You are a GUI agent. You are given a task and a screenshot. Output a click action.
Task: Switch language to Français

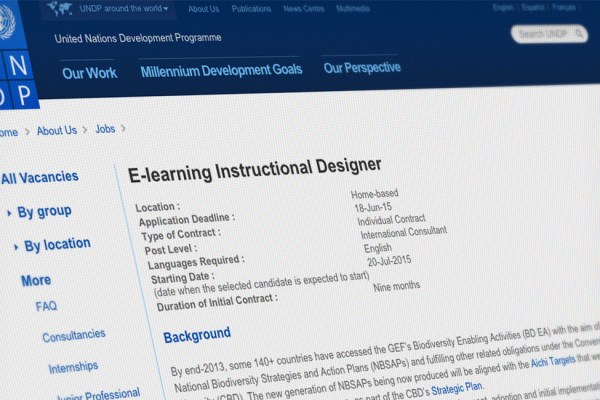[x=564, y=7]
